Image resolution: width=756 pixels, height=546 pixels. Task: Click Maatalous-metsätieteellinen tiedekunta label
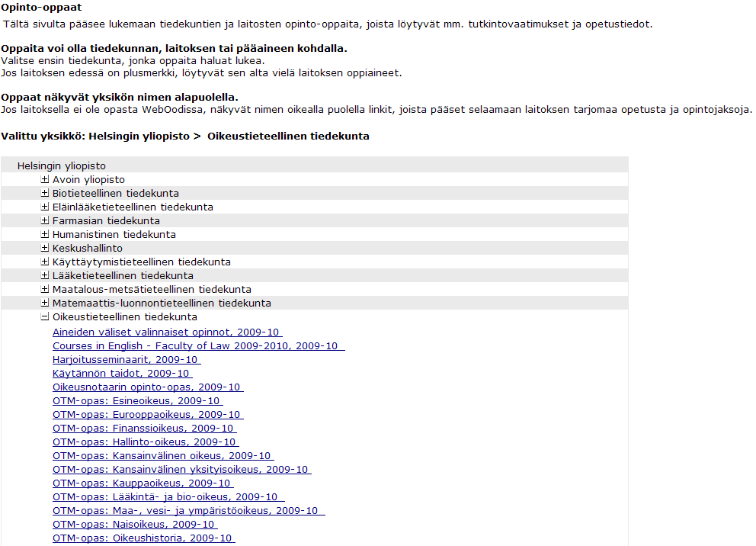click(152, 290)
